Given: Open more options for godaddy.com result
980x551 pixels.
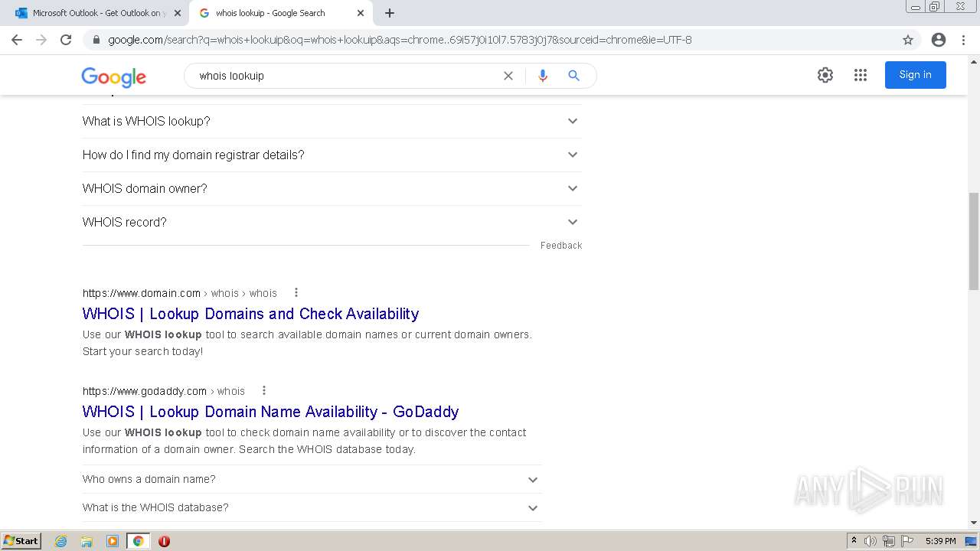Looking at the screenshot, I should 264,390.
